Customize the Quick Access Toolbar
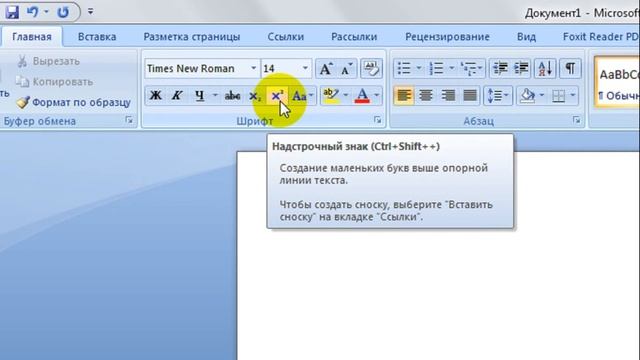The height and width of the screenshot is (360, 640). [90, 12]
